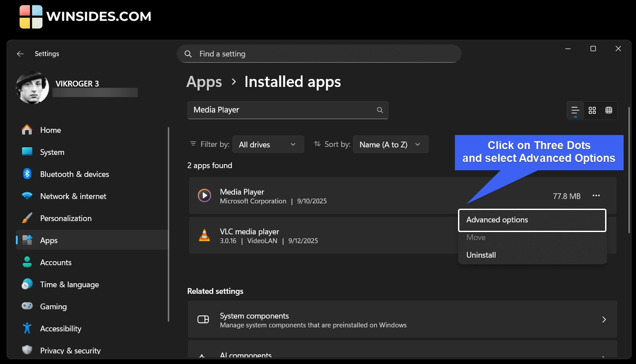Click the Apps breadcrumb link
The image size is (636, 364).
tap(204, 82)
